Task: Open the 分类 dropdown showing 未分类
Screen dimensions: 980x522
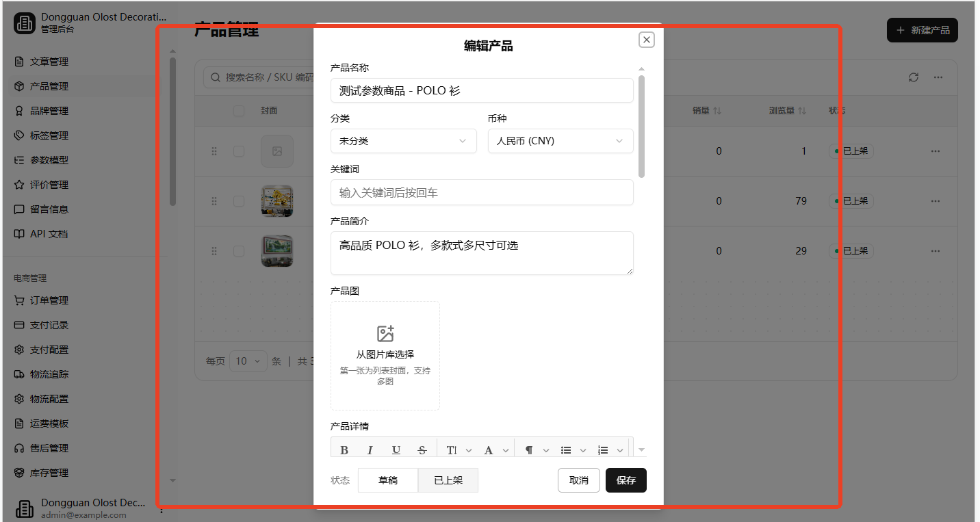Action: point(403,141)
